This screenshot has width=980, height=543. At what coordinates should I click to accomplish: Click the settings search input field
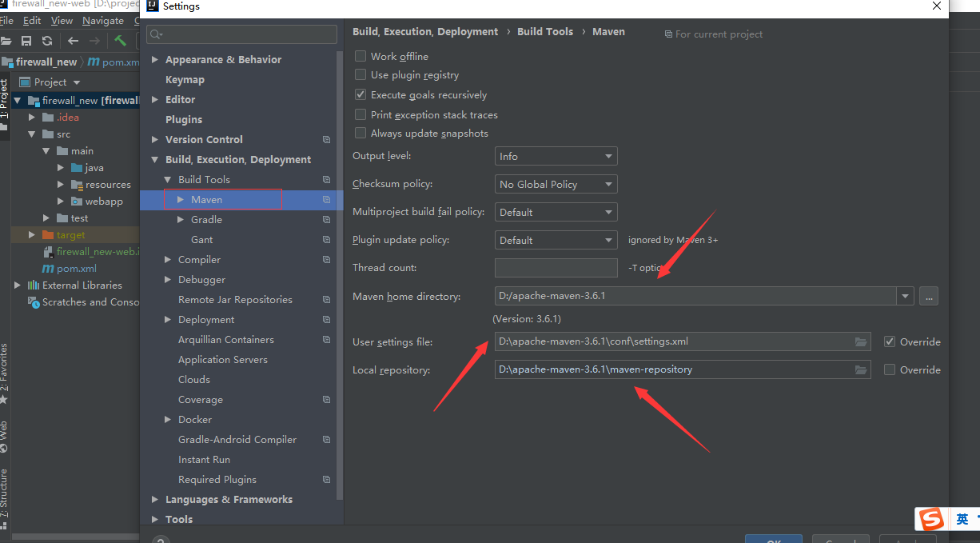242,34
